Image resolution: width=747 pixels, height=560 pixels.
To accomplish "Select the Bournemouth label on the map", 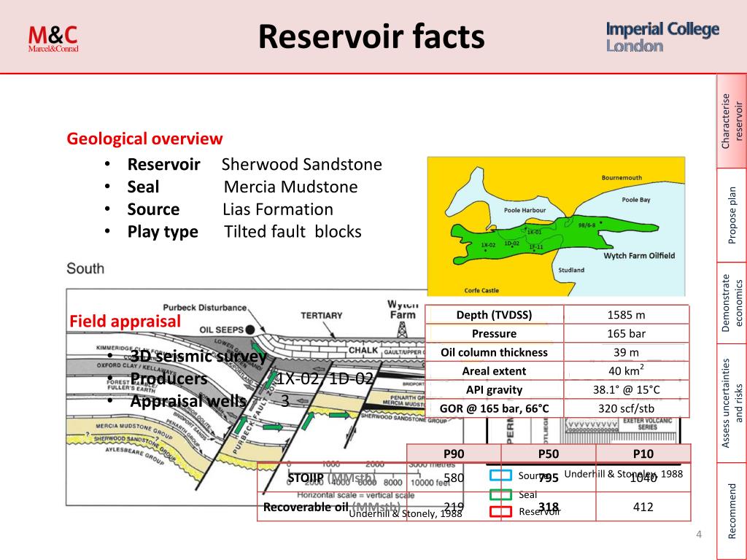I will pos(622,178).
